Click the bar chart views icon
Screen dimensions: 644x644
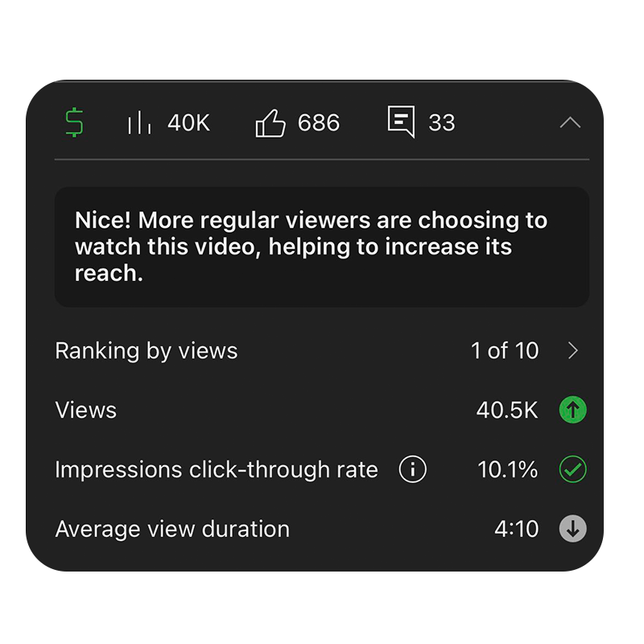tap(139, 122)
